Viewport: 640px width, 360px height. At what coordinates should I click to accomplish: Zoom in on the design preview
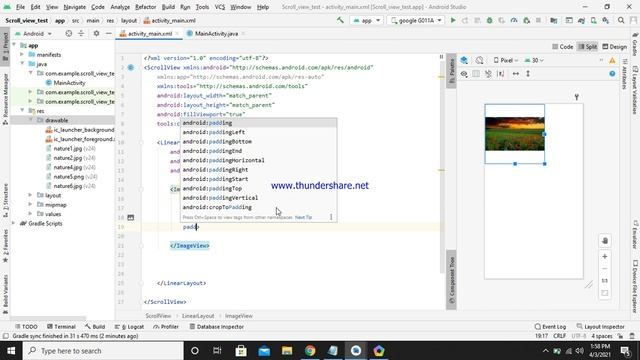[x=605, y=256]
